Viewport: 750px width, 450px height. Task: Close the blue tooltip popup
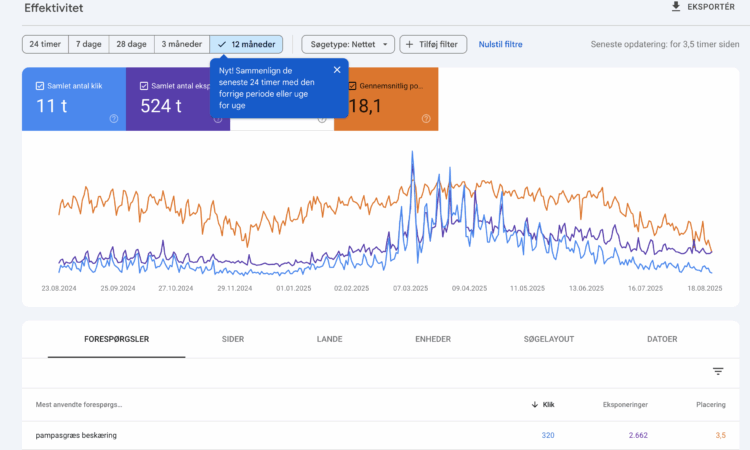pos(337,70)
